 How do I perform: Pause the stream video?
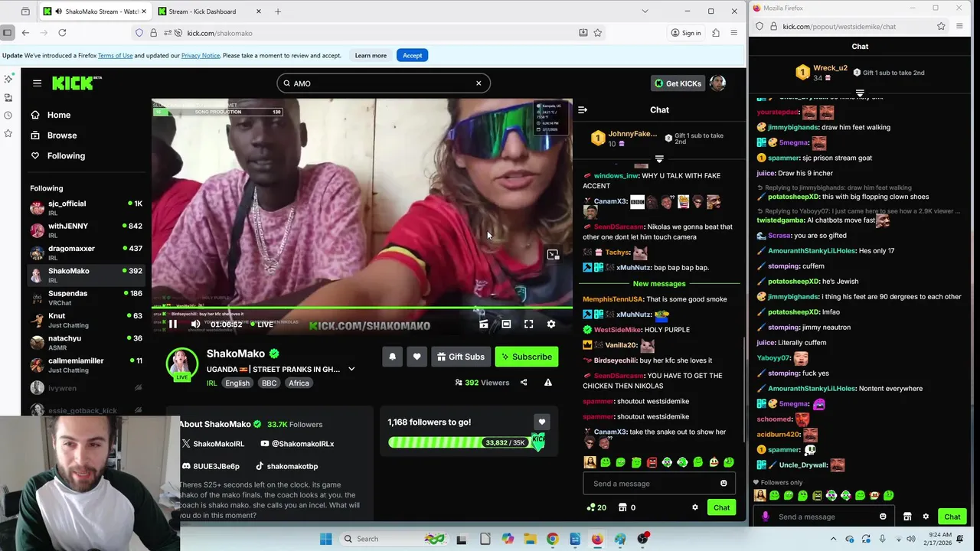[x=173, y=324]
